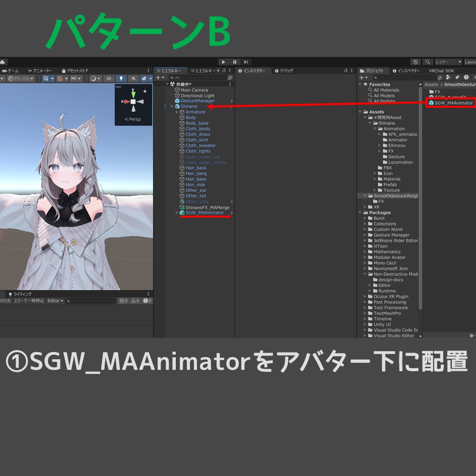Collapse the Shinano object in hierarchy
The height and width of the screenshot is (476, 476).
coord(171,106)
